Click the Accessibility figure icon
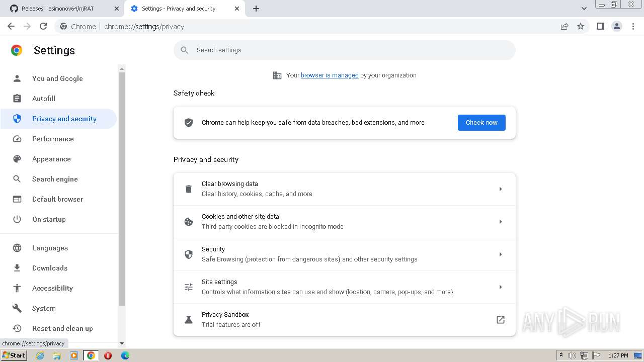 click(x=17, y=288)
